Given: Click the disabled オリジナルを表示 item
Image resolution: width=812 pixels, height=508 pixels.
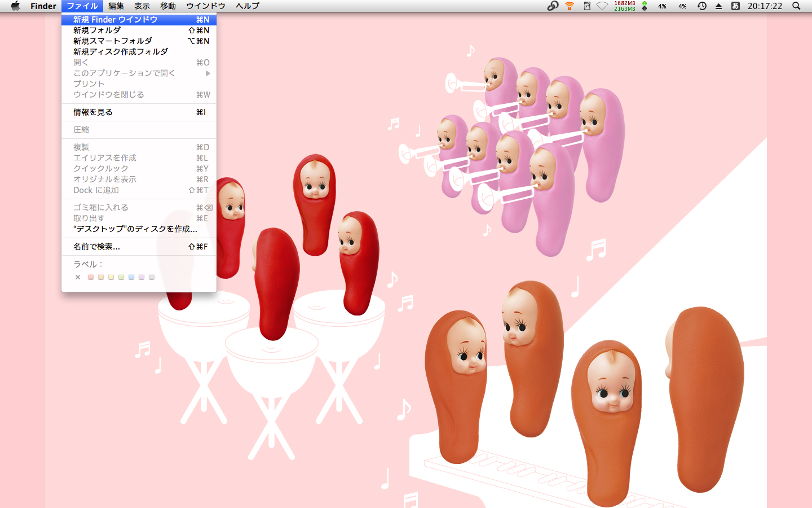Looking at the screenshot, I should [139, 179].
